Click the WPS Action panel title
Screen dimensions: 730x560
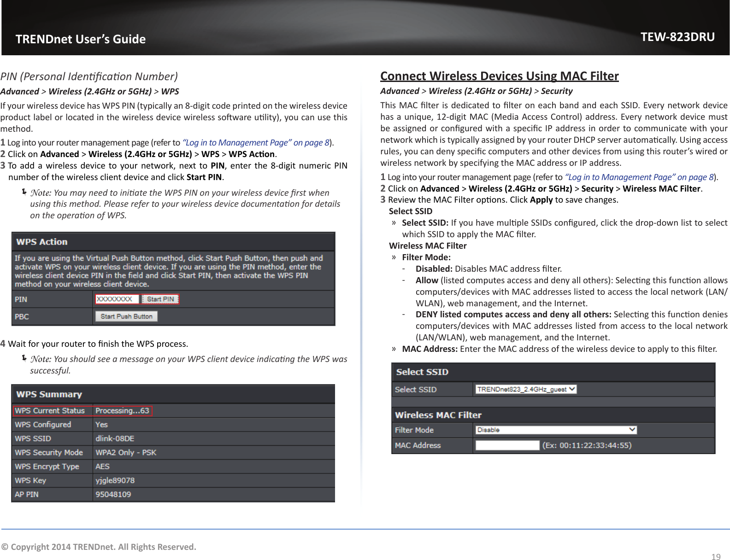point(42,242)
